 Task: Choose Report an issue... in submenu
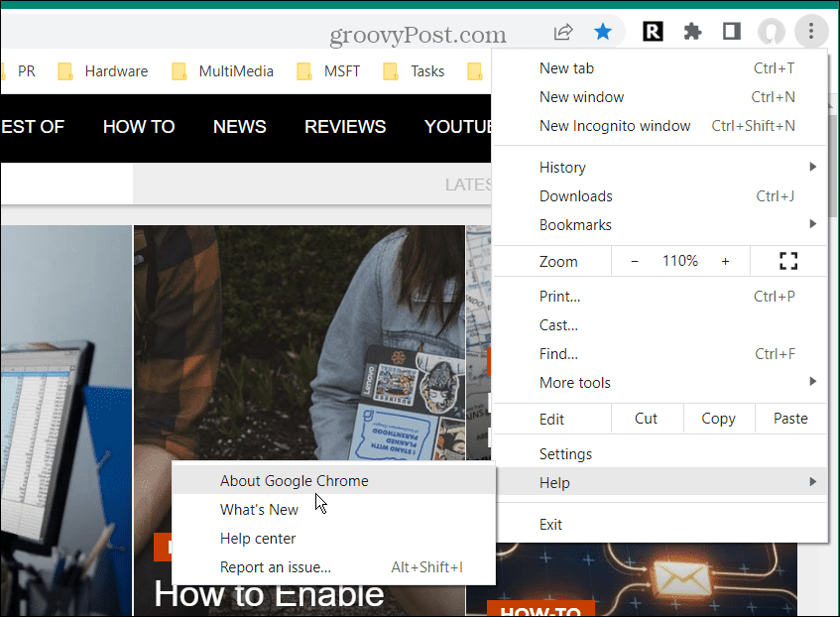[334, 567]
